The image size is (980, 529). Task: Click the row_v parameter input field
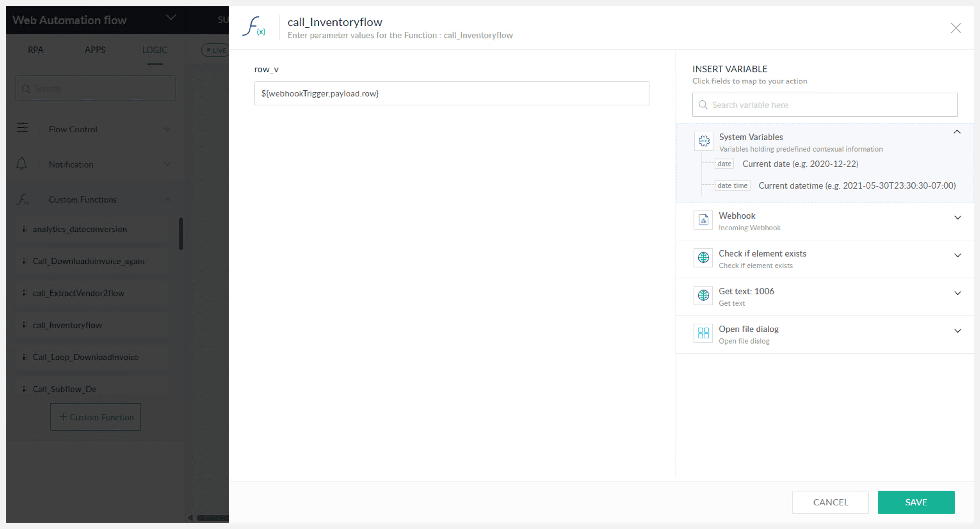click(451, 93)
